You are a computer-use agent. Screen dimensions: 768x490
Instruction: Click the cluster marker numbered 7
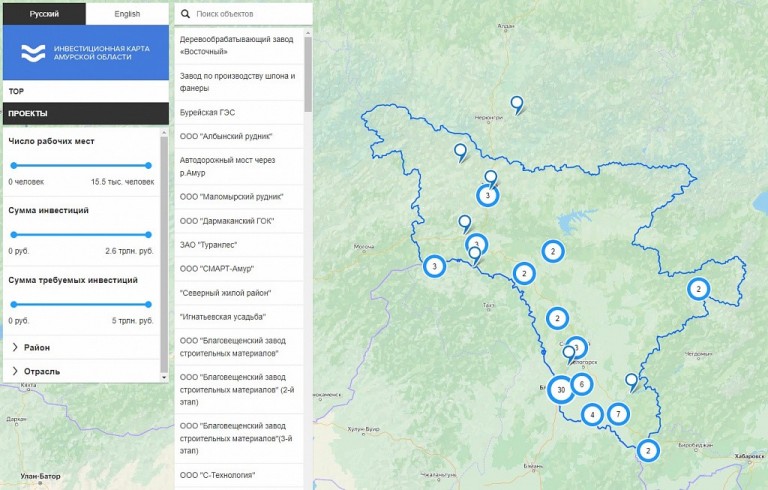pos(618,413)
